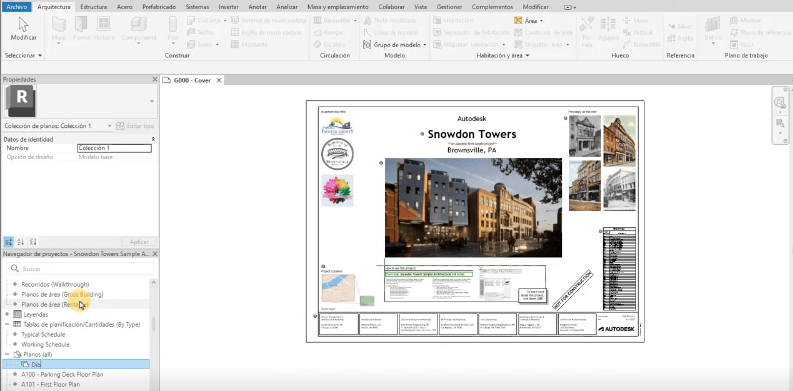Click the Definir work plane tool
The height and width of the screenshot is (391, 793).
point(713,29)
